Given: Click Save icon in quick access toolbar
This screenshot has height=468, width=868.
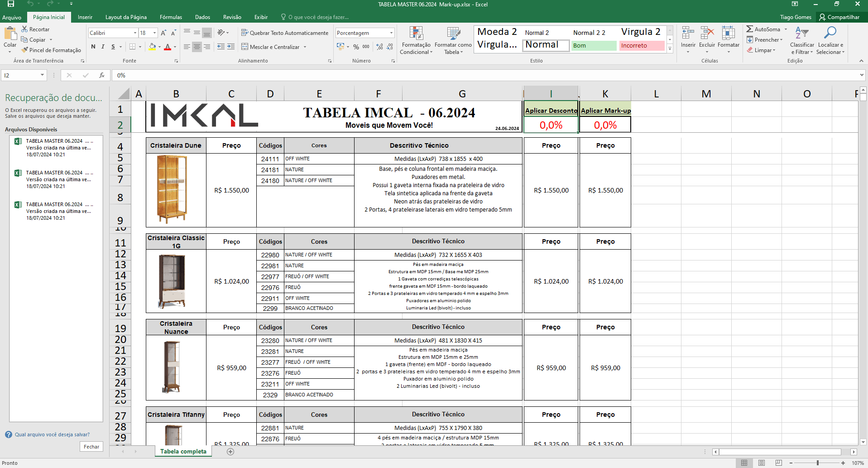Looking at the screenshot, I should [x=11, y=4].
